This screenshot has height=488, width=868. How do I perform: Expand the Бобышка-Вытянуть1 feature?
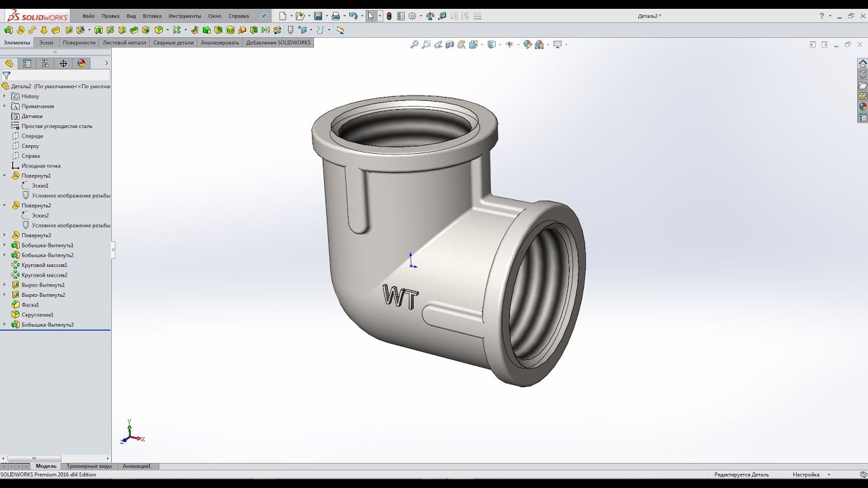(x=5, y=245)
